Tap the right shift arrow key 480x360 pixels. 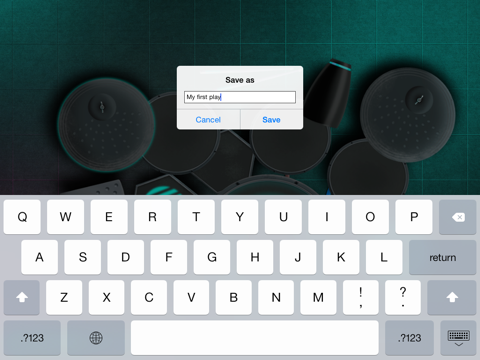pyautogui.click(x=452, y=297)
